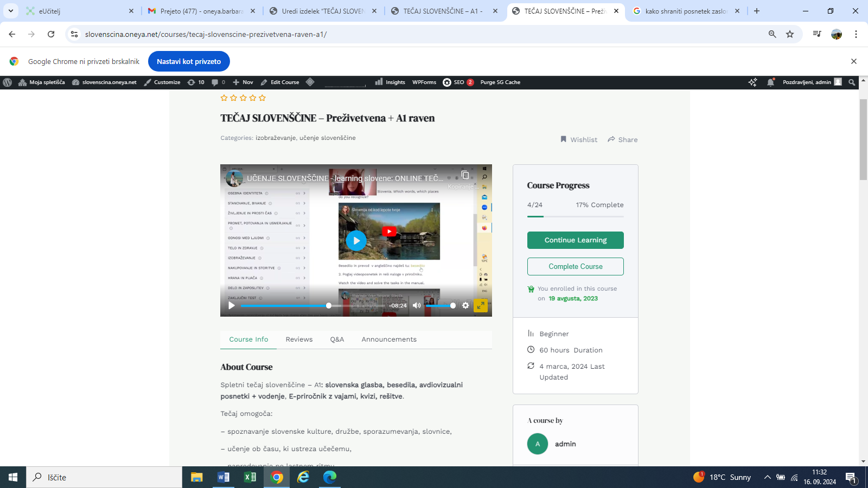The image size is (868, 488).
Task: Expand the browser tab search dropdown
Action: 11,11
